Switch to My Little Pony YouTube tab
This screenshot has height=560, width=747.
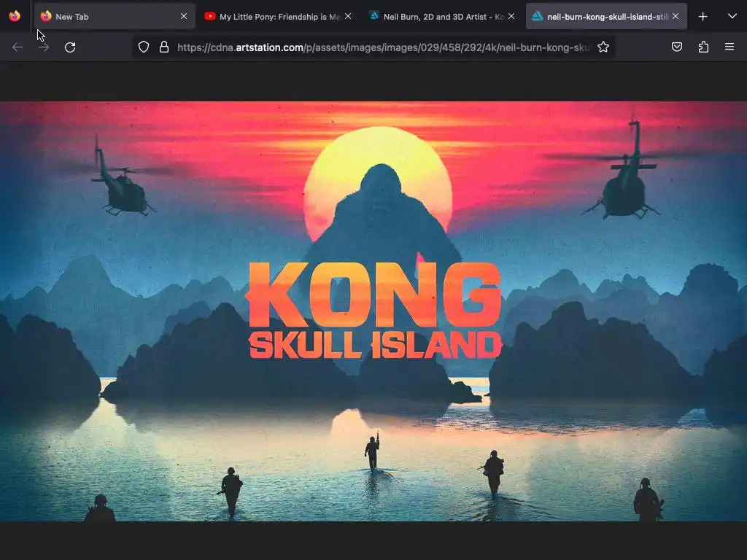click(278, 16)
